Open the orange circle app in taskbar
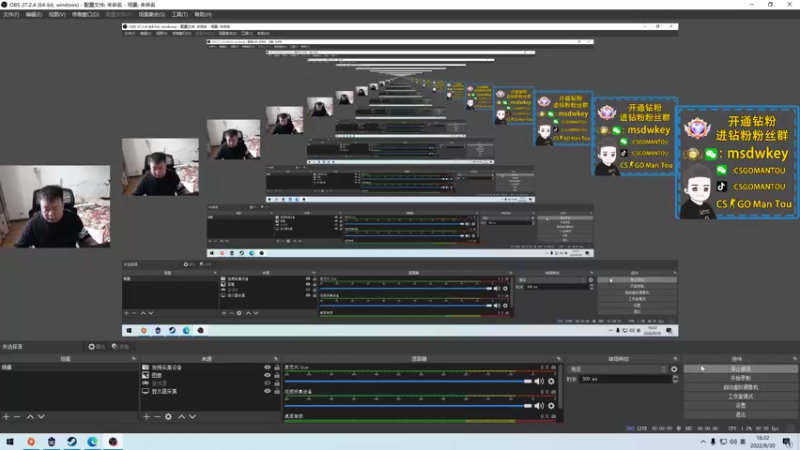This screenshot has width=800, height=450. click(x=31, y=442)
